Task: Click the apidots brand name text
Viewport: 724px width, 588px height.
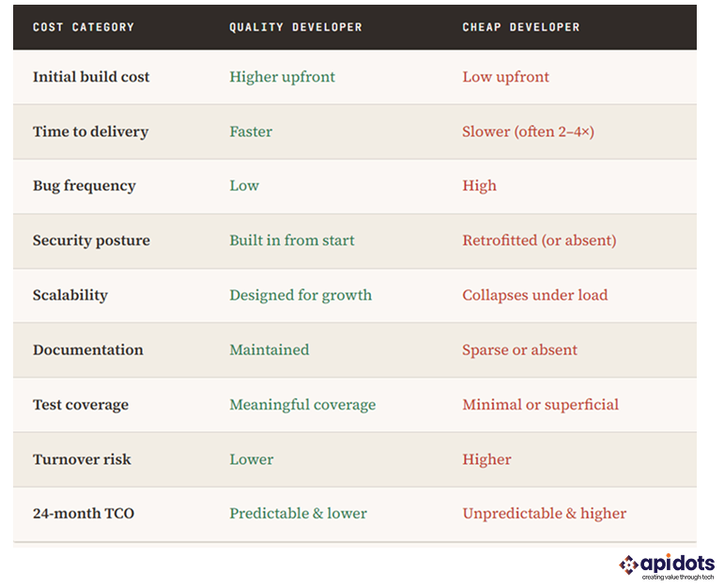Action: click(x=677, y=563)
